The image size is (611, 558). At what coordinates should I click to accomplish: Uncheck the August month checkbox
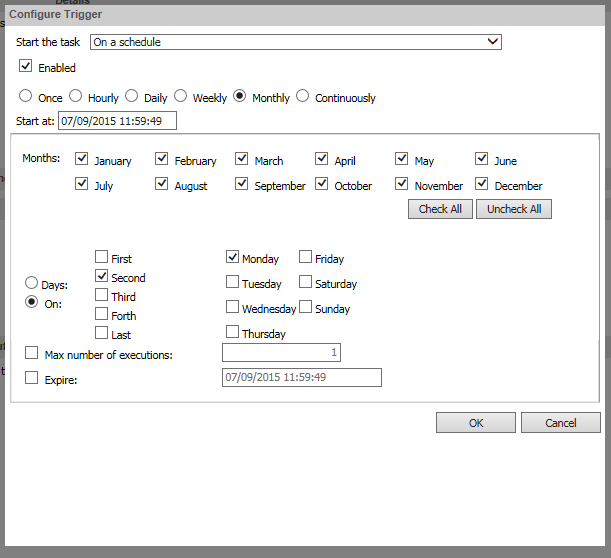(x=161, y=184)
